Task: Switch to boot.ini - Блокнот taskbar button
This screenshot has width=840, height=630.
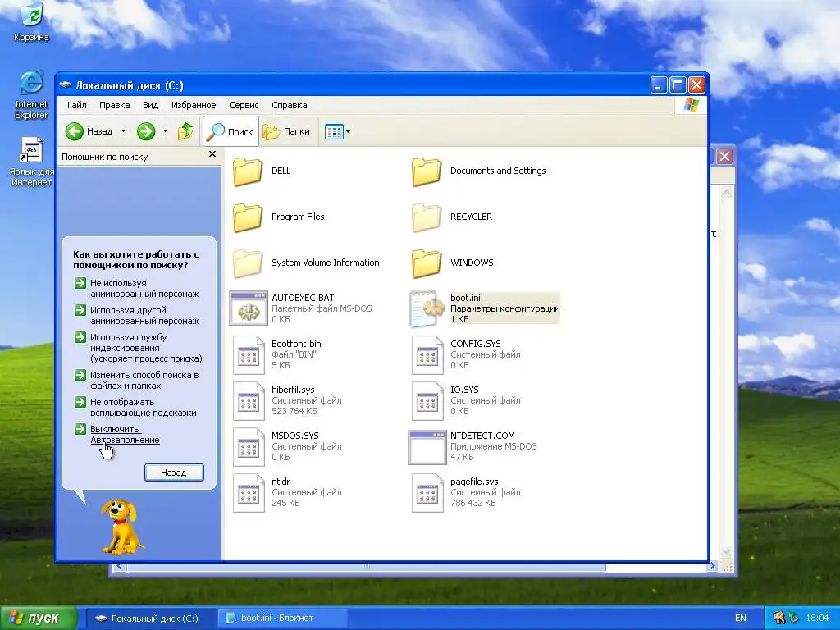Action: pos(282,619)
